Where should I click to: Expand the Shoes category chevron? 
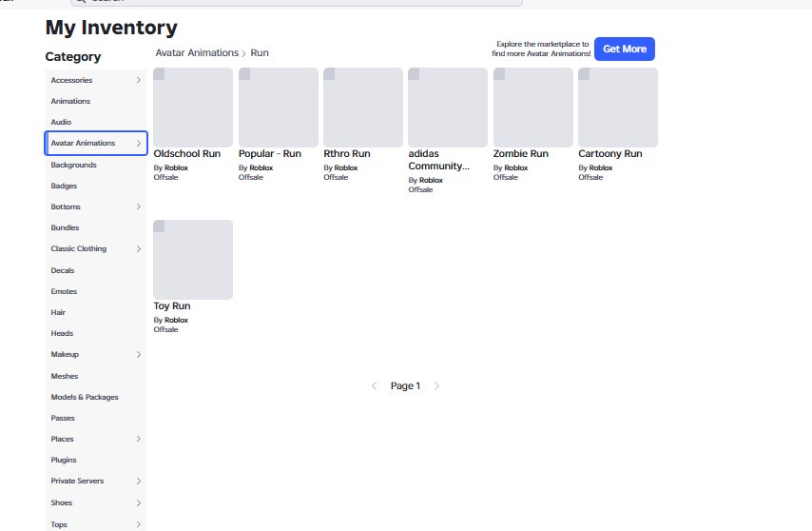(138, 502)
